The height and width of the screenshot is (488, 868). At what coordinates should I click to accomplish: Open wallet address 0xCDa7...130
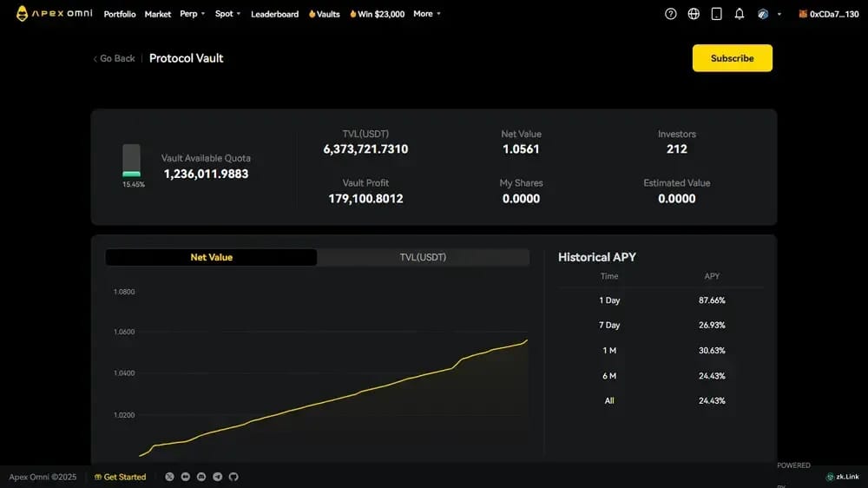click(x=829, y=14)
